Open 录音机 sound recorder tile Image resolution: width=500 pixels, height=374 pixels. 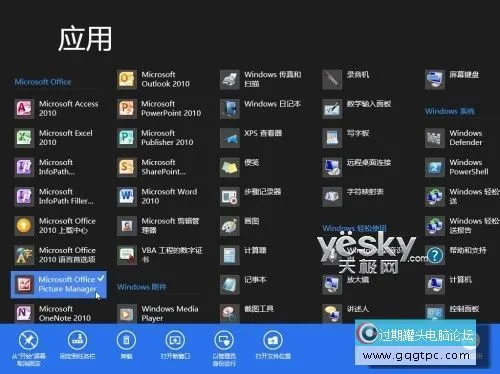pos(346,79)
